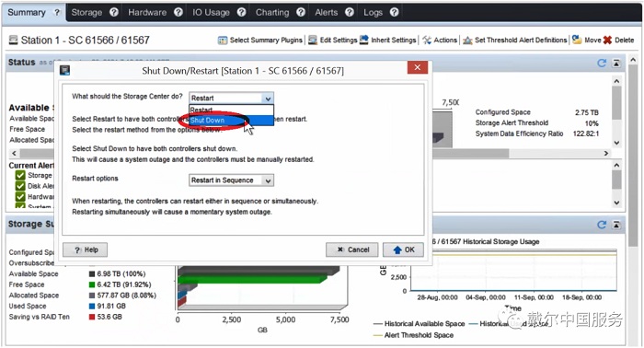This screenshot has width=644, height=348.
Task: Toggle the Hardware alert checkbox
Action: (x=20, y=197)
